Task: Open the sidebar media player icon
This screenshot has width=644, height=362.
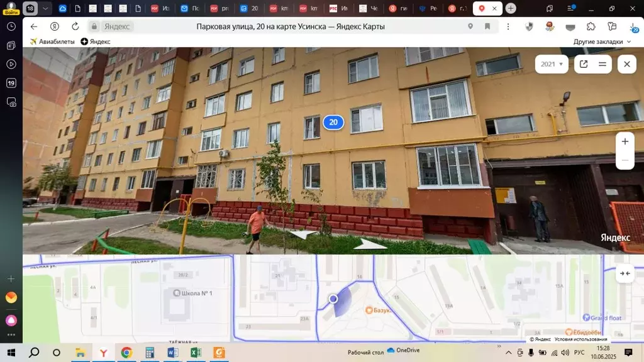Action: tap(11, 64)
